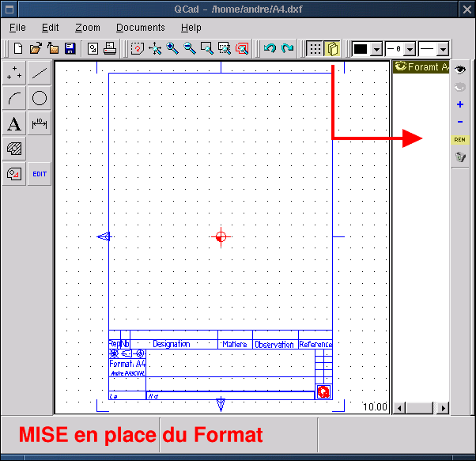This screenshot has height=461, width=476.
Task: Click the Undo arrow in toolbar
Action: pyautogui.click(x=270, y=48)
